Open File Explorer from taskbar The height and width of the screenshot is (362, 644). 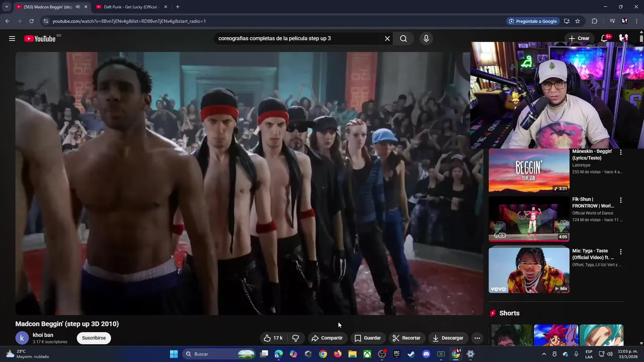pyautogui.click(x=353, y=354)
